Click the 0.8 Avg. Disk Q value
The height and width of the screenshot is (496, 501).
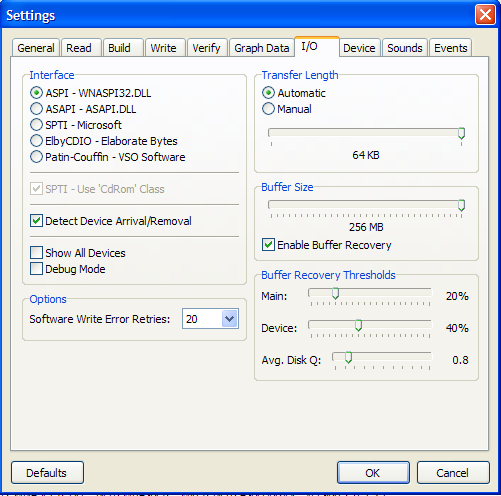(460, 360)
